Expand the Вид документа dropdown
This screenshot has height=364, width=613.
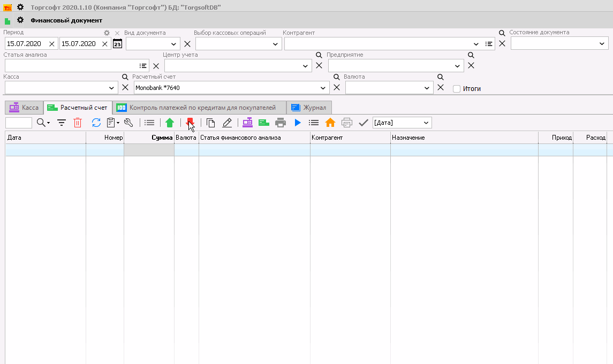coord(173,44)
